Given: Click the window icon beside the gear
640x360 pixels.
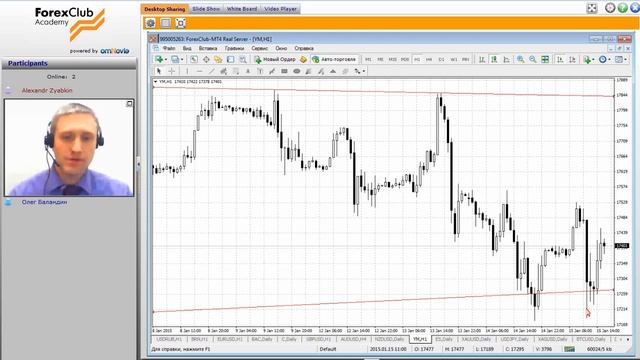Looking at the screenshot, I should (165, 23).
